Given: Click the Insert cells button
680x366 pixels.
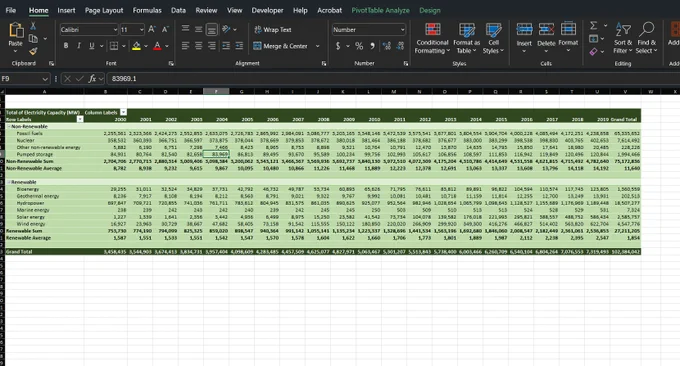Looking at the screenshot, I should tap(524, 38).
